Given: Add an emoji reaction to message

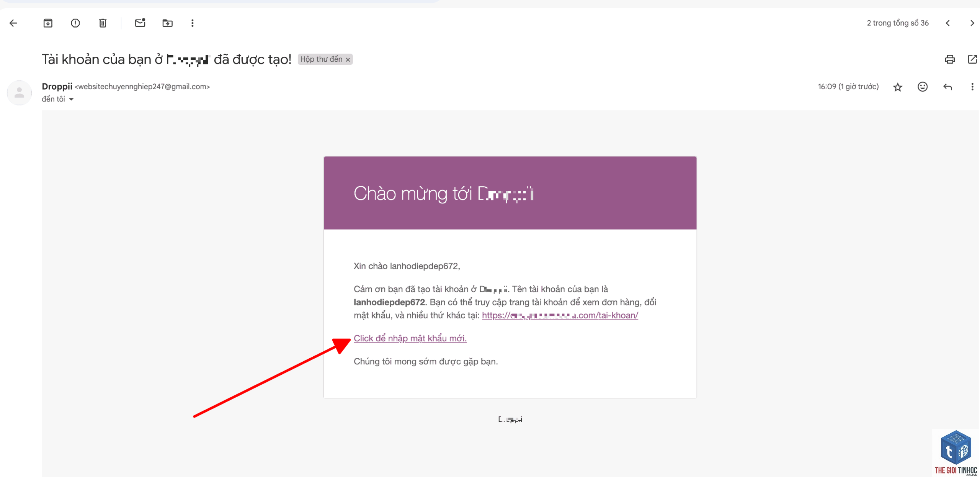Looking at the screenshot, I should coord(923,87).
